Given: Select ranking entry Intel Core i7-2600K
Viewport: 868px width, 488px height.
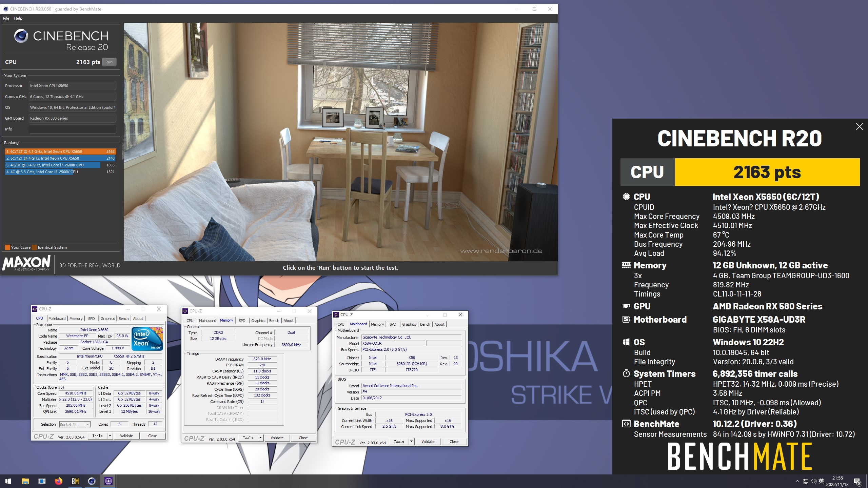Looking at the screenshot, I should (60, 165).
